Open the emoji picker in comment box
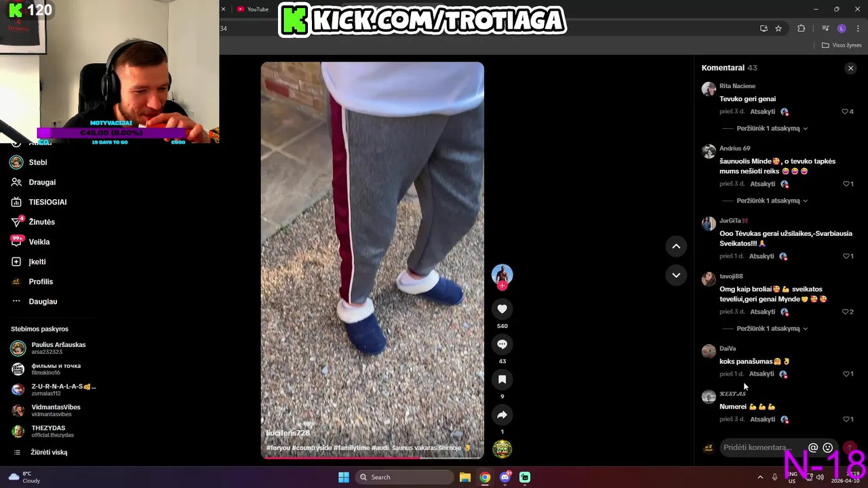The image size is (868, 488). click(x=827, y=447)
